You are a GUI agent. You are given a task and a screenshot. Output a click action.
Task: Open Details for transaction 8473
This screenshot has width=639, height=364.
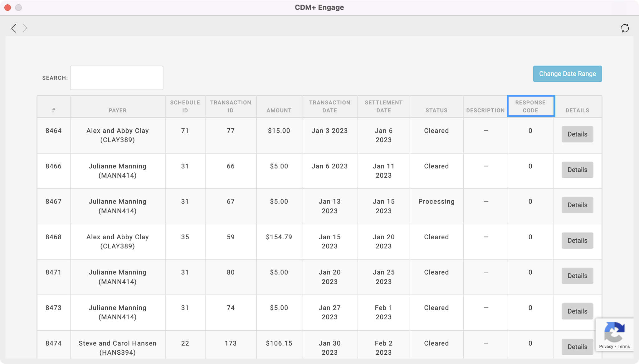[577, 311]
